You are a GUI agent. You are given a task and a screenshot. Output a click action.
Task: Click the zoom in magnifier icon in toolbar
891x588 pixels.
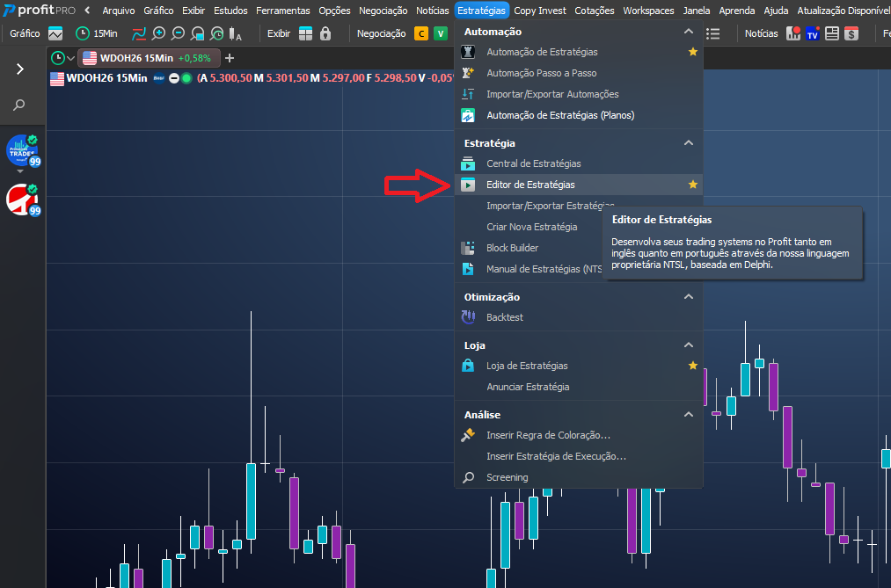click(x=158, y=33)
